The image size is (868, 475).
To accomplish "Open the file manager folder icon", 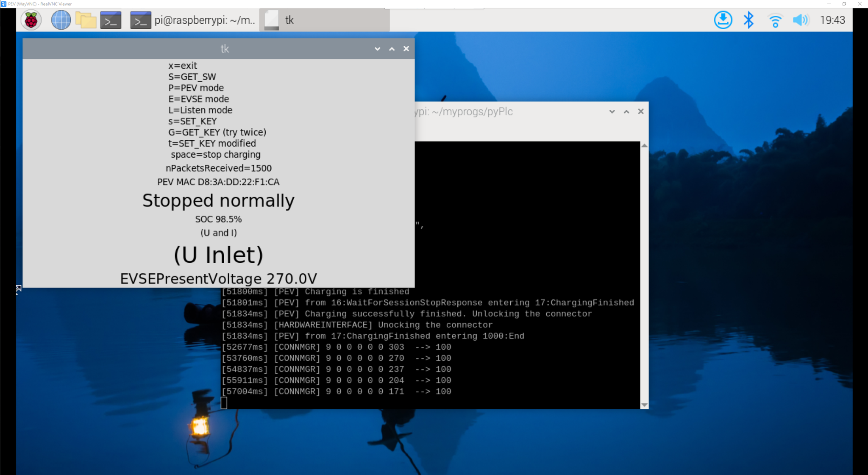I will (86, 20).
